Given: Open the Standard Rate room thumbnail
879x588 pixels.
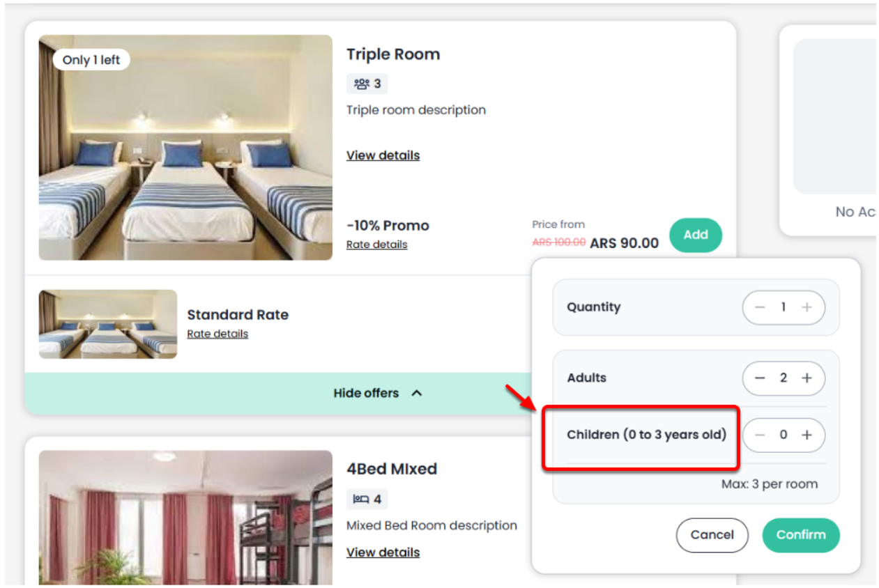Looking at the screenshot, I should [108, 324].
